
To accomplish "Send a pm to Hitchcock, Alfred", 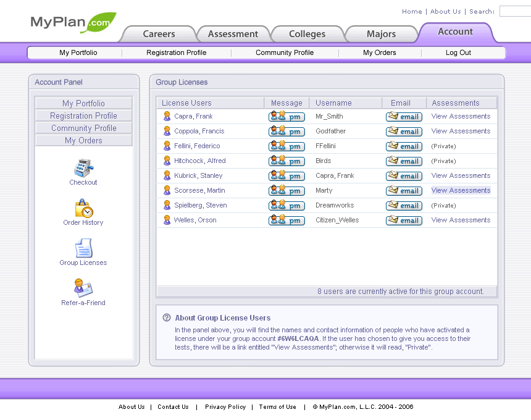I will click(x=286, y=161).
